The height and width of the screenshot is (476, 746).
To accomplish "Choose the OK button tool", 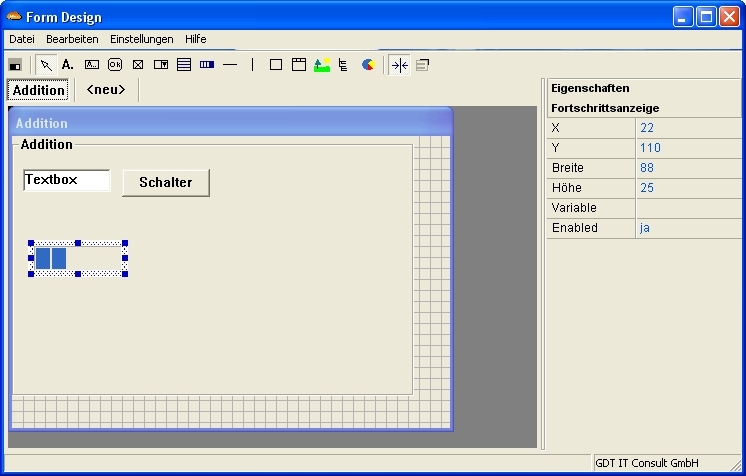I will pyautogui.click(x=115, y=65).
